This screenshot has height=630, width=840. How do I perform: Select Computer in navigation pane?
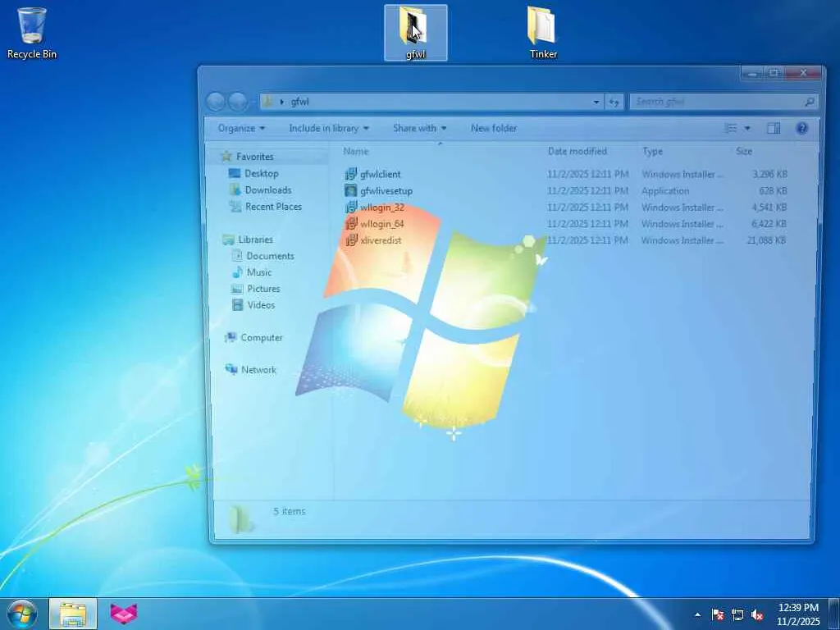(x=262, y=337)
